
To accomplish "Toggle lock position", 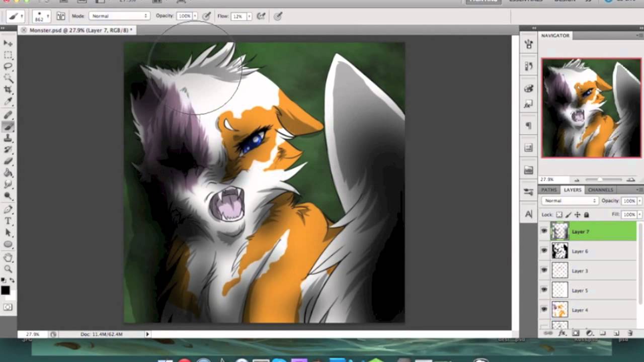I will (x=577, y=215).
